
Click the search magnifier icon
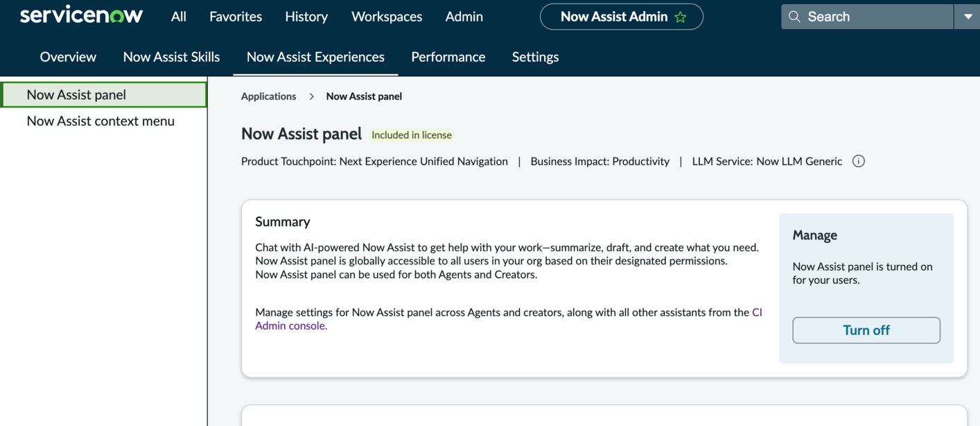[x=794, y=17]
